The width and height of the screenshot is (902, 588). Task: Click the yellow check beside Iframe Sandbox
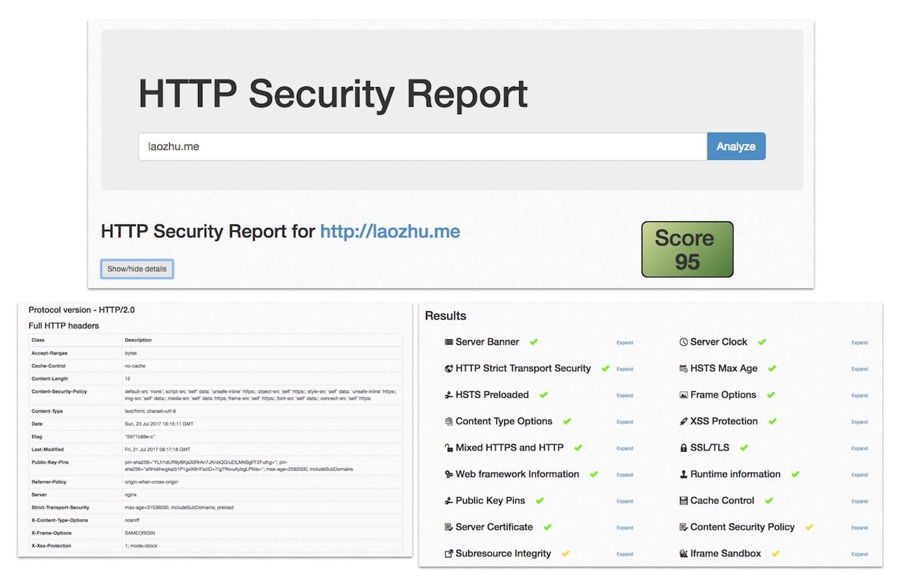tap(775, 553)
